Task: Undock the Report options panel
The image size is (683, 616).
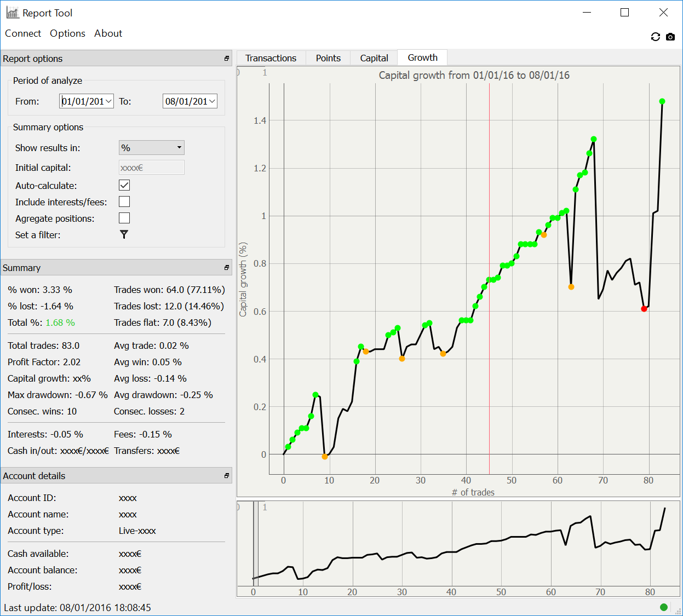Action: coord(226,59)
